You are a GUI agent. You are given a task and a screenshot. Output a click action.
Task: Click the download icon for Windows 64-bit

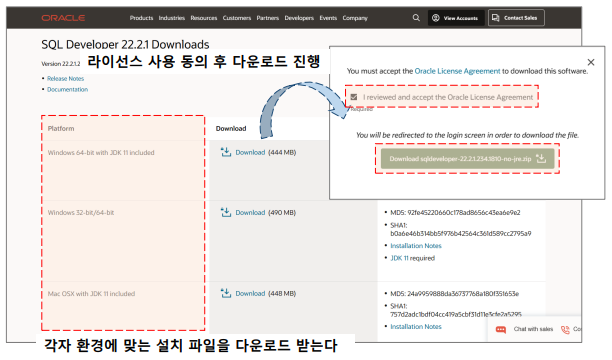[226, 152]
